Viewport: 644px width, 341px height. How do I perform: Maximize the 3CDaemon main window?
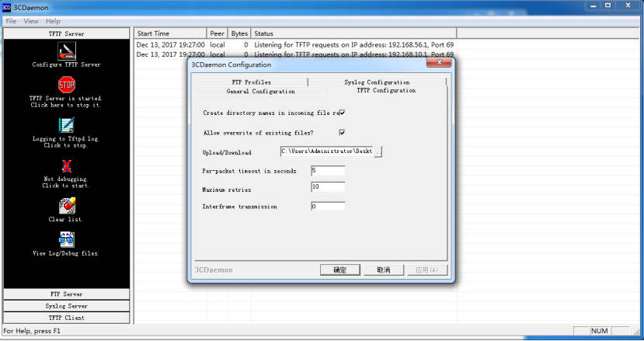(607, 5)
